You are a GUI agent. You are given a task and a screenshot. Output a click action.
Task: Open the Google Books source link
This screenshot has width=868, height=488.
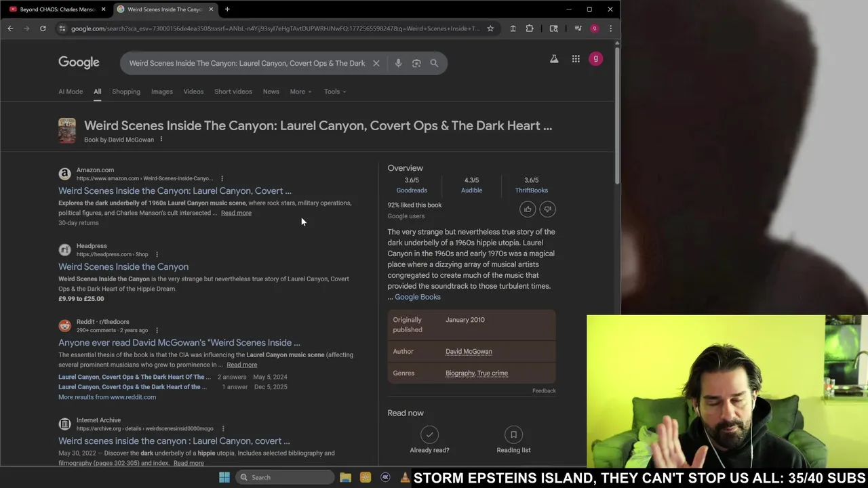pos(418,297)
